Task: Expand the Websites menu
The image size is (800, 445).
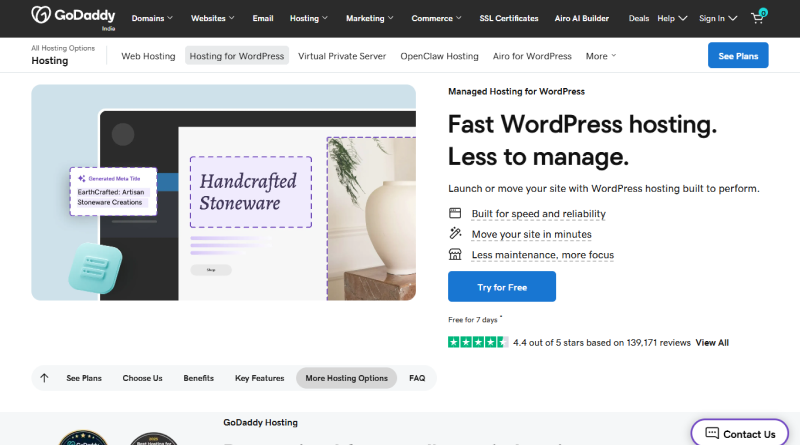Action: (213, 18)
